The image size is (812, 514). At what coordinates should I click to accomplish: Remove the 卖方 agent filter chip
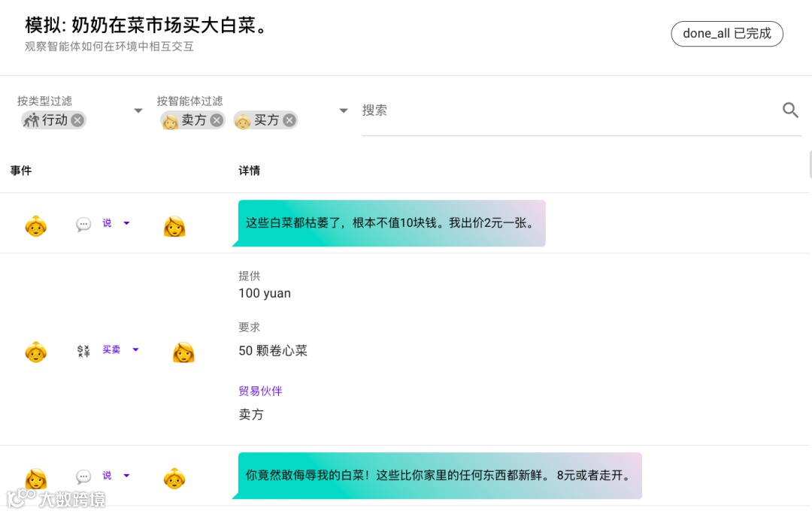pyautogui.click(x=217, y=120)
